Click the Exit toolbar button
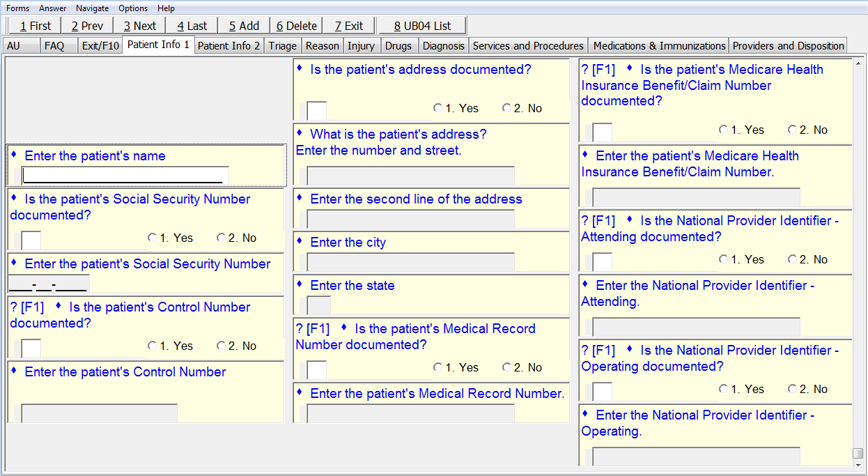This screenshot has width=868, height=476. pos(348,26)
